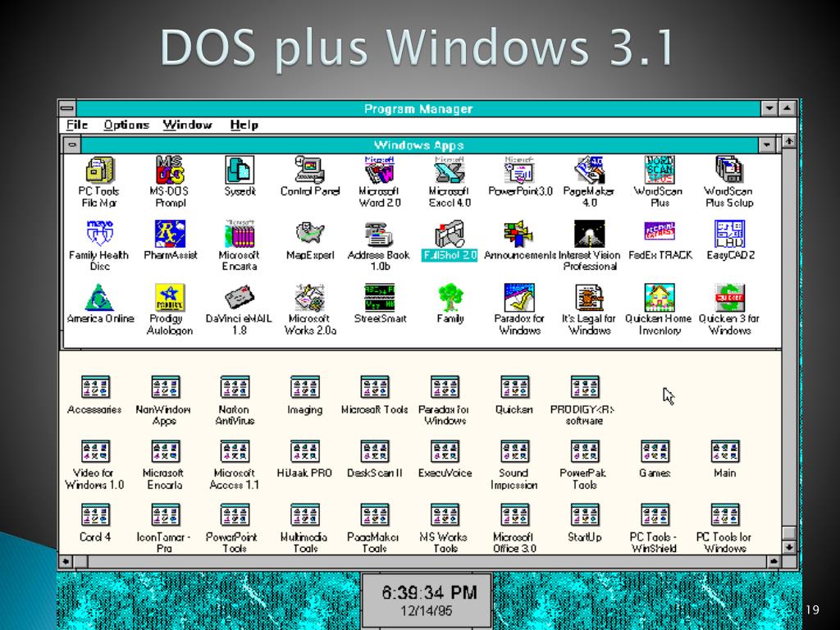Launch PageMaker 4.0
Viewport: 840px width, 630px height.
click(589, 170)
